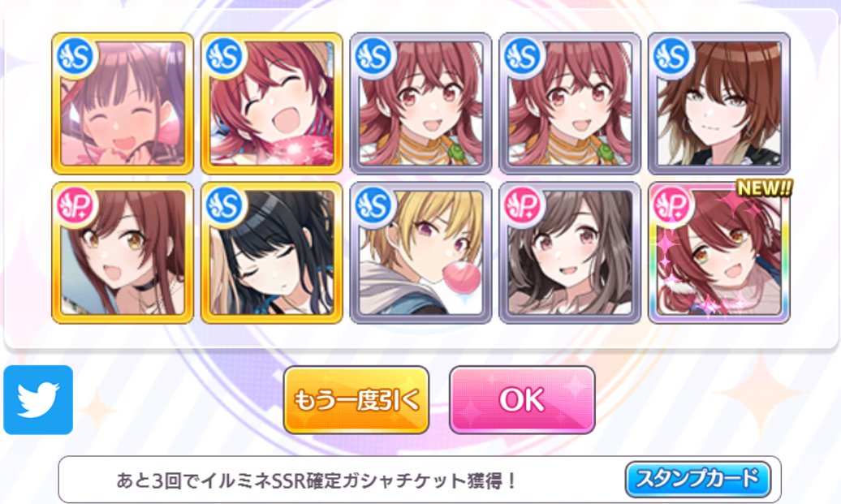View the black-haired sleeping girl card
Screen dimensions: 841x504
pos(272,253)
